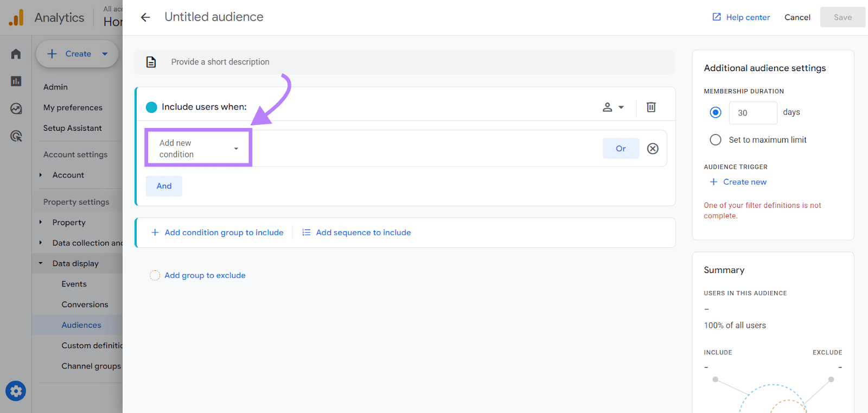Click Add group to exclude
The height and width of the screenshot is (413, 868).
pyautogui.click(x=205, y=276)
